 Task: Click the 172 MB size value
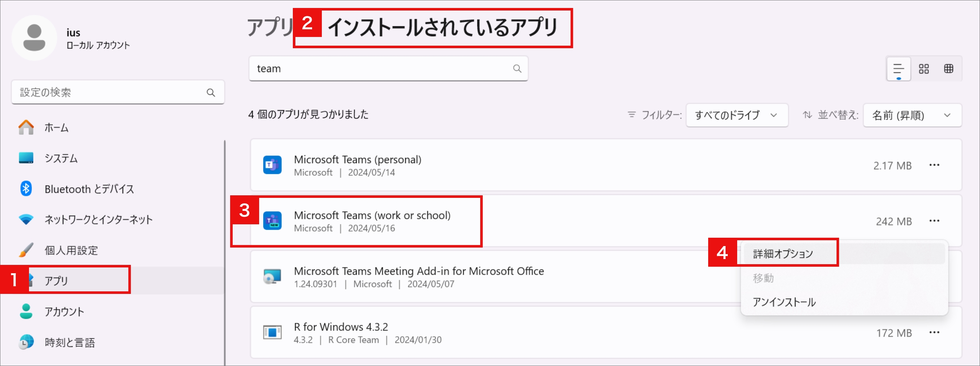[894, 333]
